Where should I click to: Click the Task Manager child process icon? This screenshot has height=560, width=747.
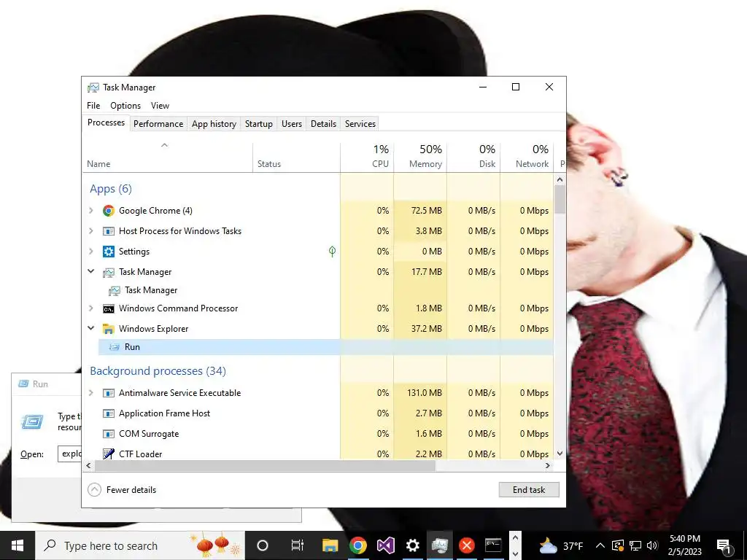115,290
